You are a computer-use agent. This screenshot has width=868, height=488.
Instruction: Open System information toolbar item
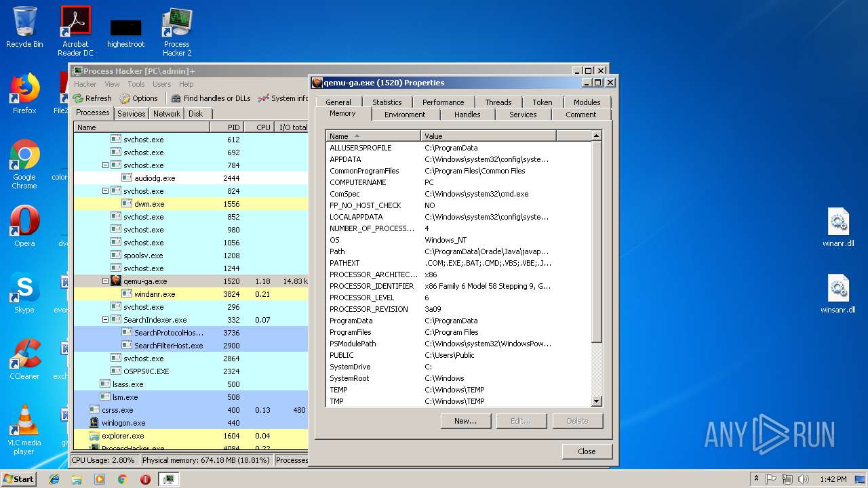coord(283,98)
